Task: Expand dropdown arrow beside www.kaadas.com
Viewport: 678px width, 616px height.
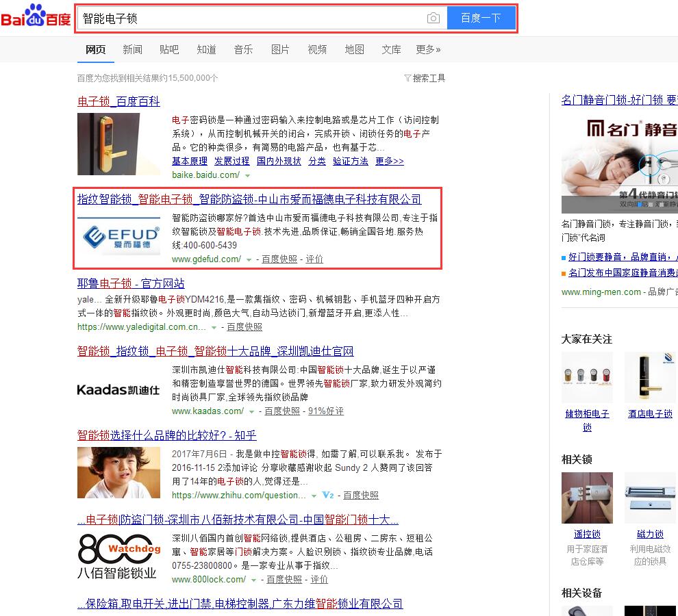Action: tap(252, 411)
